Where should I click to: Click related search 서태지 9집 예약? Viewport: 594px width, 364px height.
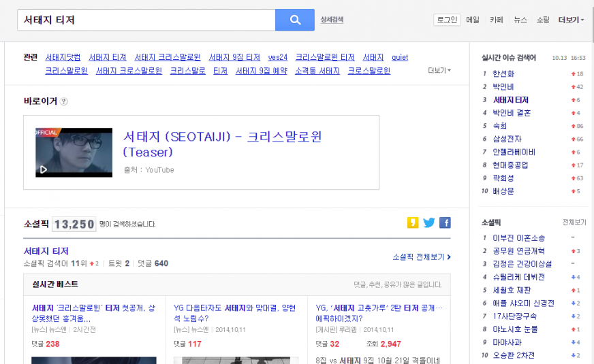(x=262, y=71)
